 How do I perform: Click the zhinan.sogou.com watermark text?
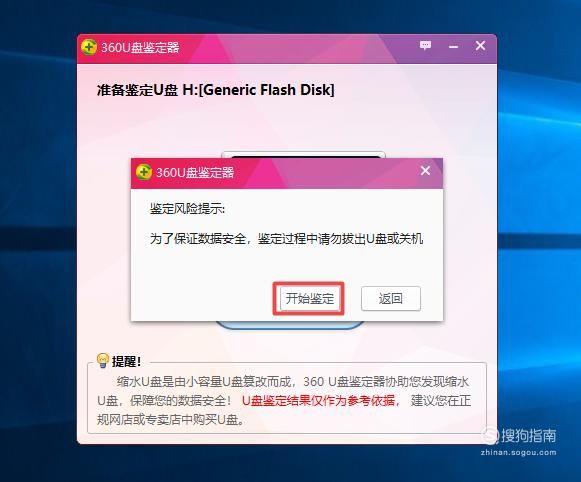(x=518, y=452)
